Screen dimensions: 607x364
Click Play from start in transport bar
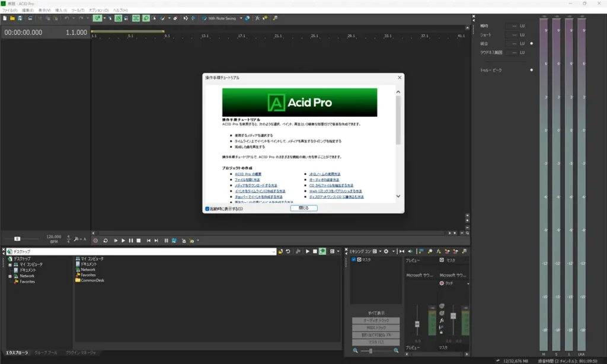(x=116, y=241)
